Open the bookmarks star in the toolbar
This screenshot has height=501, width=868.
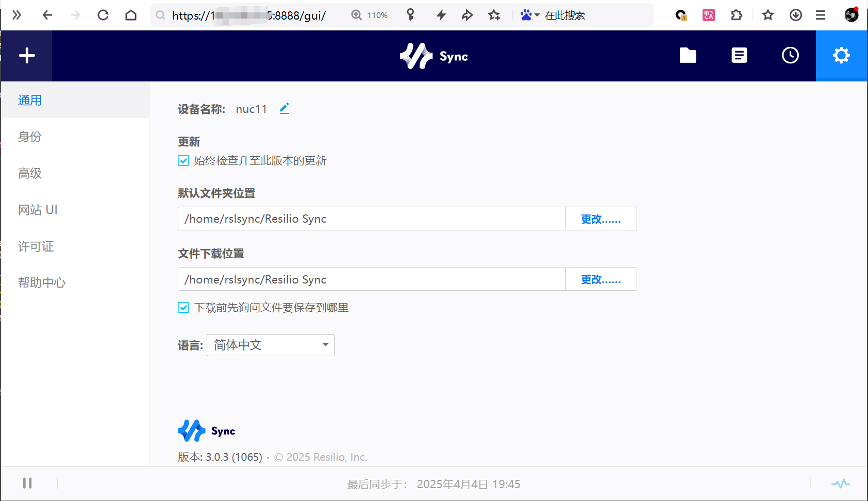[768, 15]
